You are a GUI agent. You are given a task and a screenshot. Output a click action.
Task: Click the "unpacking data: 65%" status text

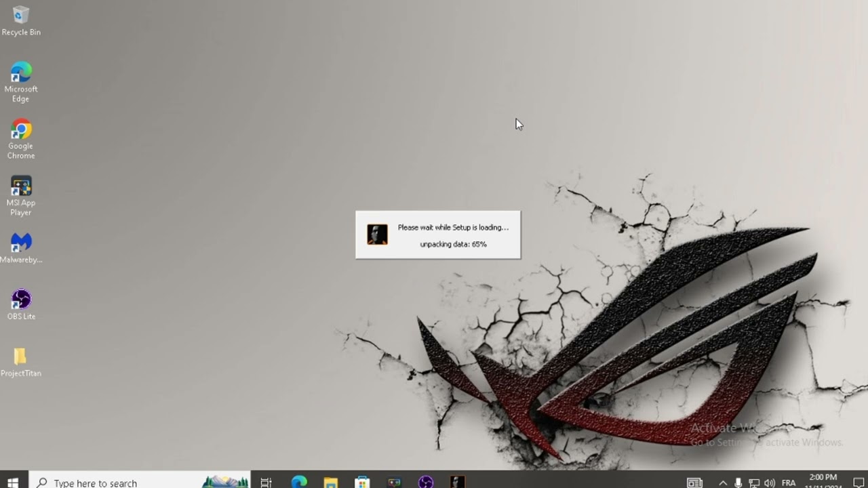[453, 244]
